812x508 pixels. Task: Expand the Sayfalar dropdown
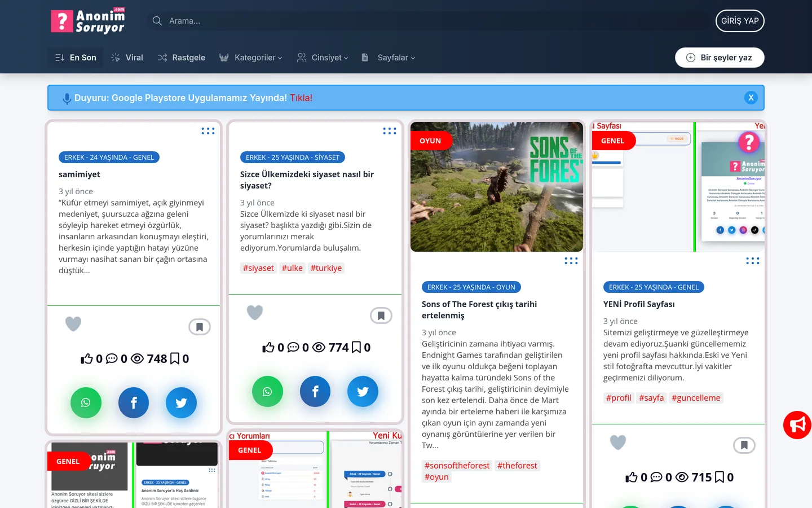pos(389,58)
